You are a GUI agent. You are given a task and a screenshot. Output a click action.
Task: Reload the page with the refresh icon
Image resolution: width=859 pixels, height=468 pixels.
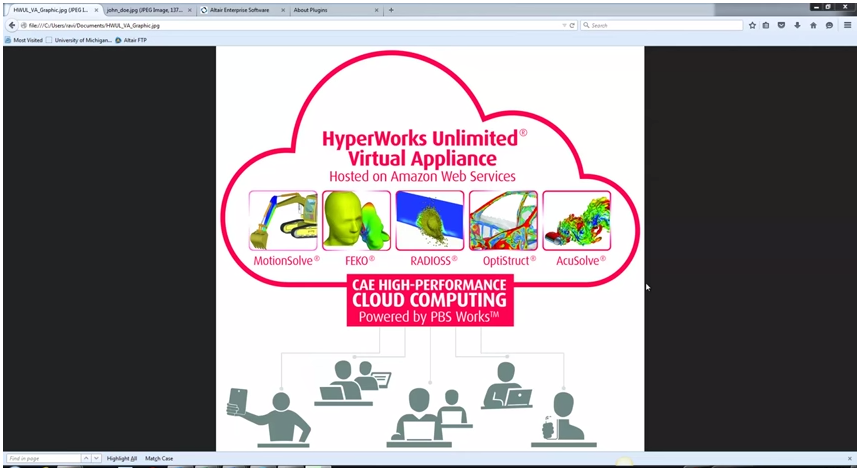tap(572, 25)
